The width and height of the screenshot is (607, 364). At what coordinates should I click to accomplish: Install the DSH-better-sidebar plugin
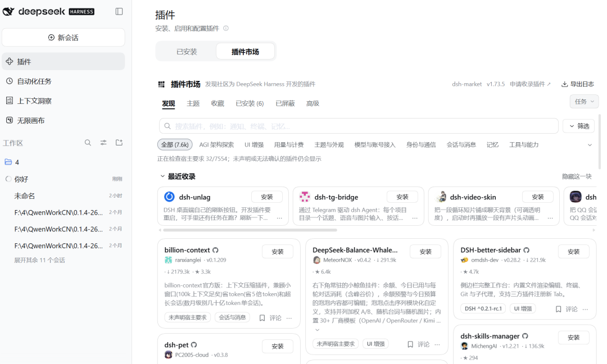[574, 252]
